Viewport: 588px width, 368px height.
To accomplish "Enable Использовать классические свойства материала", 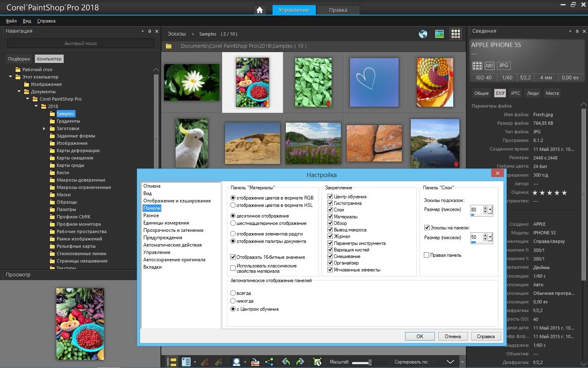I will pyautogui.click(x=233, y=269).
